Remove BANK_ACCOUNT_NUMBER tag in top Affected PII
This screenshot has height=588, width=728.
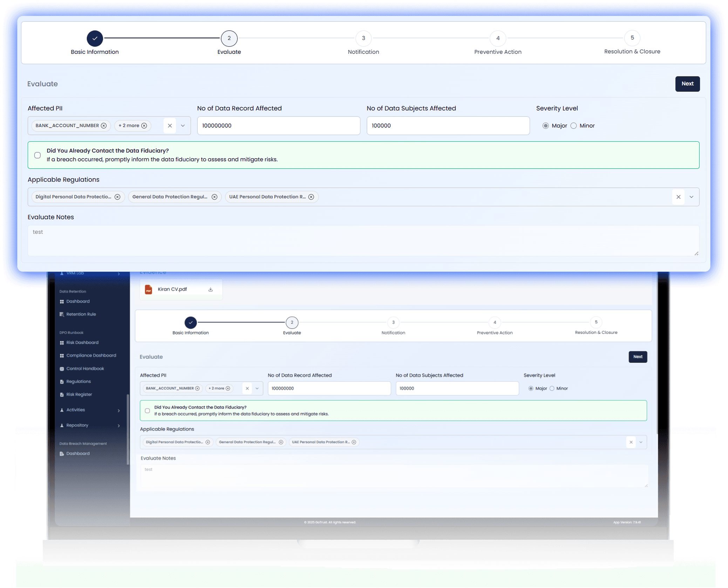104,126
